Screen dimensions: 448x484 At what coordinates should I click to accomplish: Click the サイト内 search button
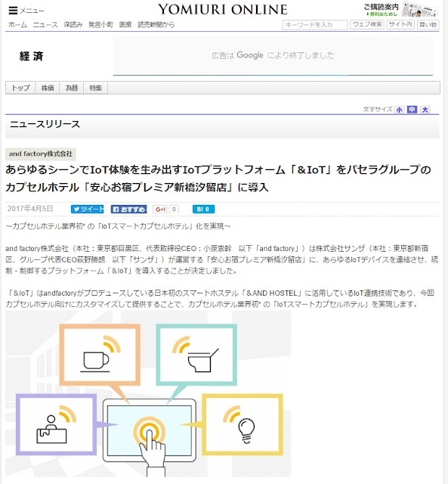(x=400, y=25)
